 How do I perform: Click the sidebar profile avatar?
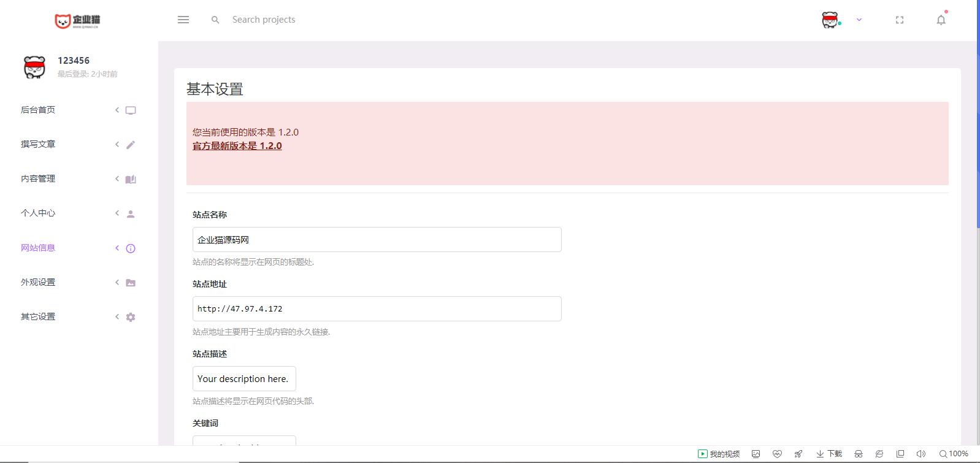[x=34, y=67]
